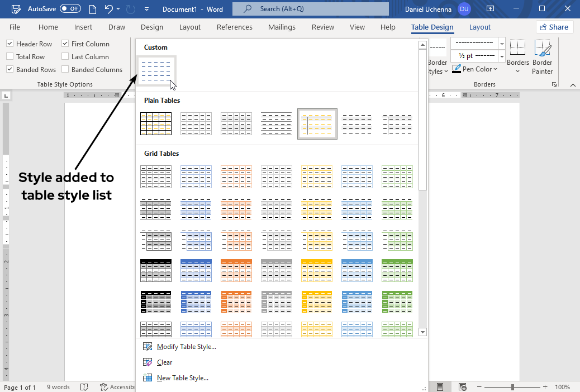Click the Share button
The width and height of the screenshot is (580, 392).
click(x=555, y=27)
